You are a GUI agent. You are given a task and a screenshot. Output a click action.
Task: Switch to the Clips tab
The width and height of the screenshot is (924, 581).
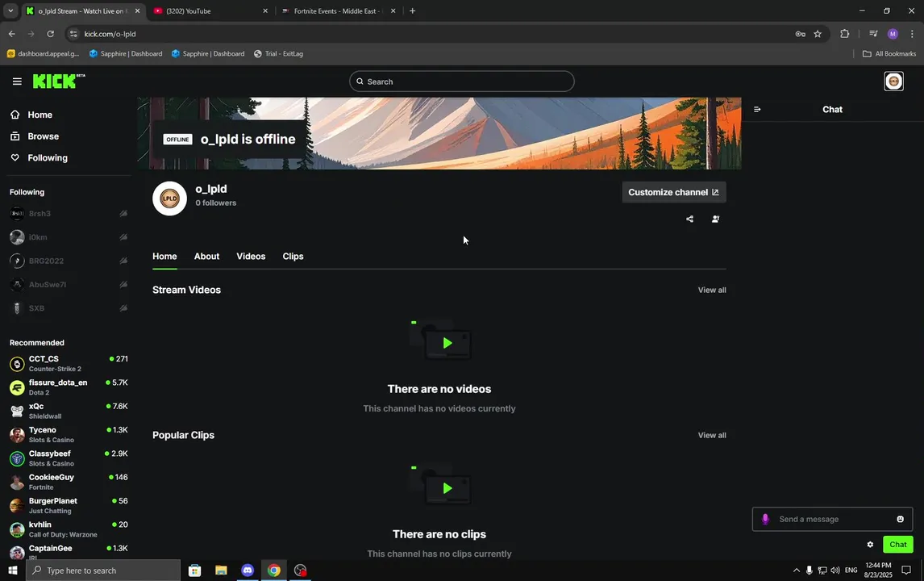tap(293, 256)
